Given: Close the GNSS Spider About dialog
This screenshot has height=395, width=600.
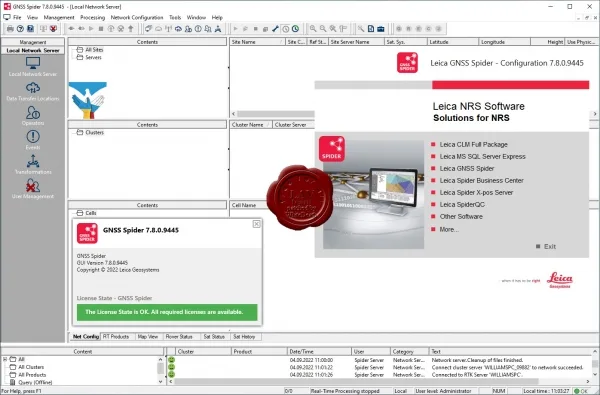Looking at the screenshot, I should pos(257,224).
